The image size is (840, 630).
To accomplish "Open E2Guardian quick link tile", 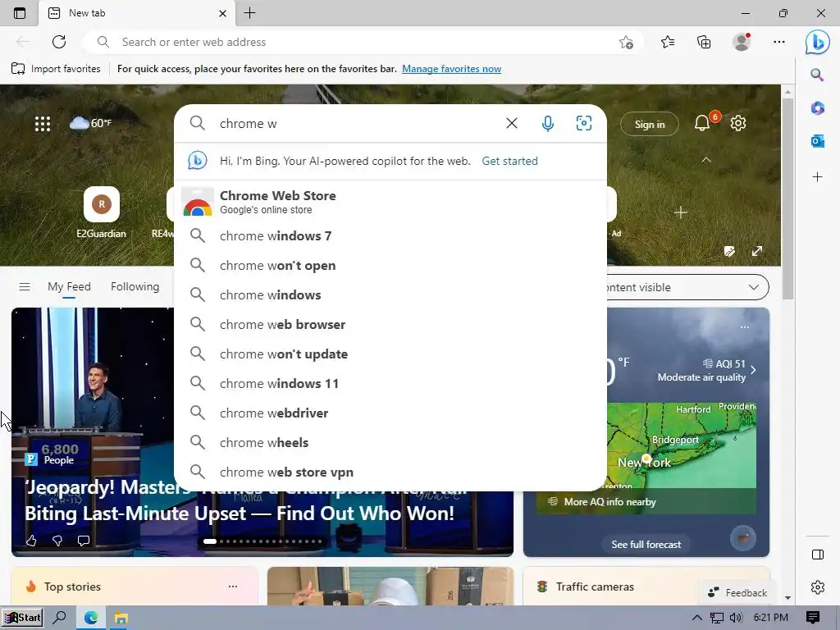I will (101, 212).
